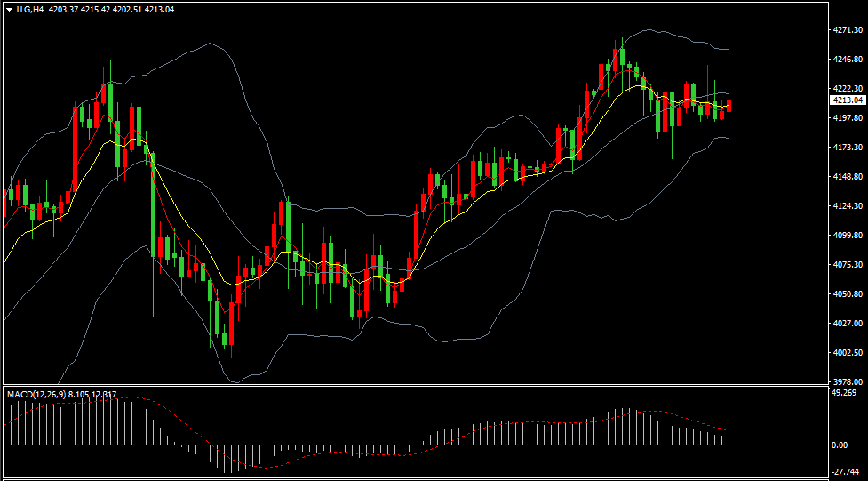Click the 49.269 MACD scale value
Viewport: 868px width, 481px height.
[844, 392]
